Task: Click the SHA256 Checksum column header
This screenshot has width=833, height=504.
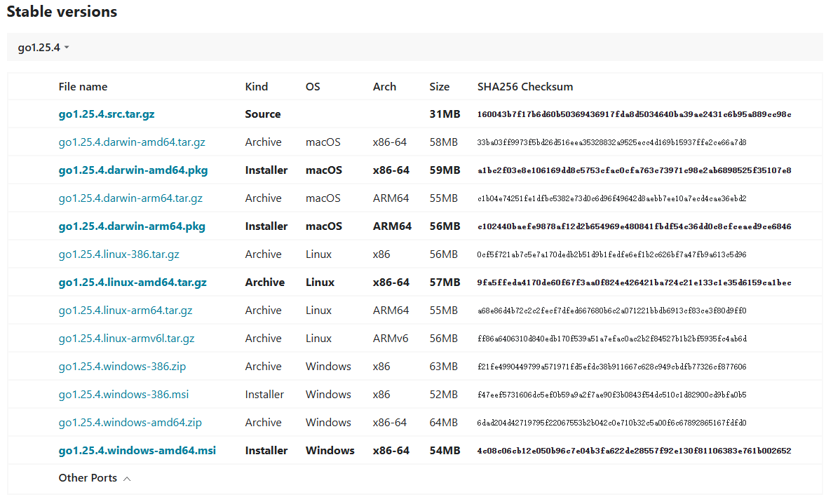Action: [524, 87]
